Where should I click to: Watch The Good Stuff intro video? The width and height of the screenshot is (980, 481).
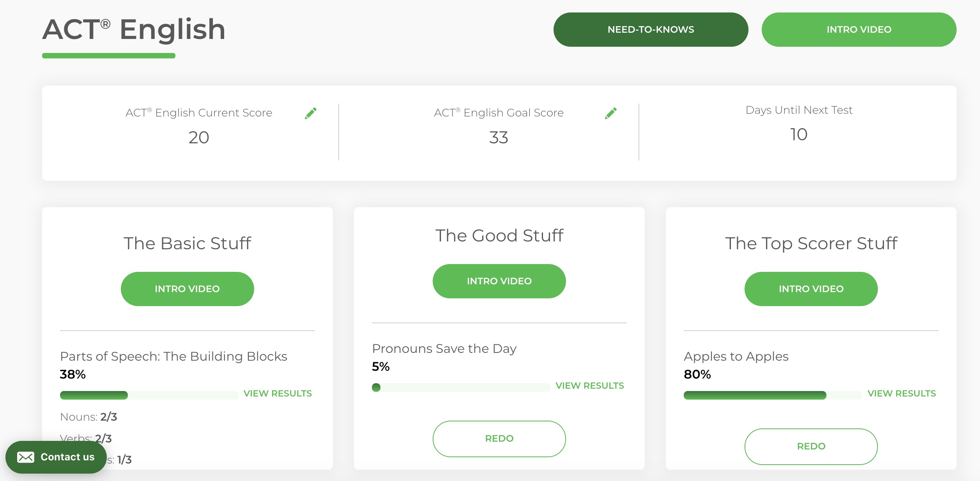[x=499, y=281]
